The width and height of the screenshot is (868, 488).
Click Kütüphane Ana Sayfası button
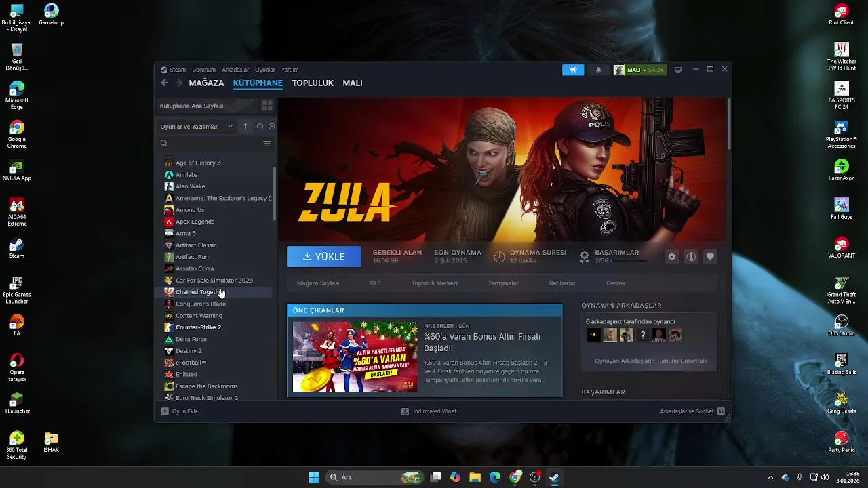[x=207, y=106]
